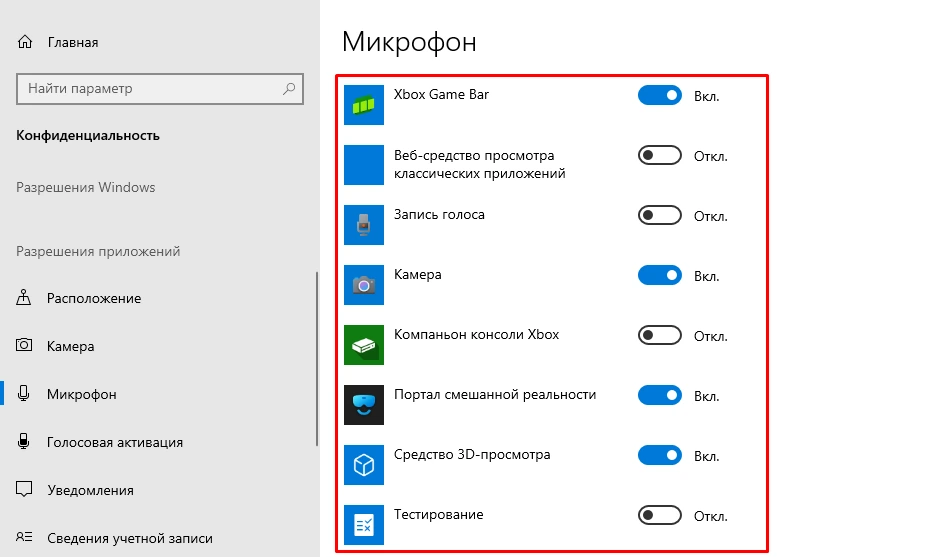Enable microphone for Компаньон консоли Xbox
This screenshot has width=952, height=557.
point(659,335)
